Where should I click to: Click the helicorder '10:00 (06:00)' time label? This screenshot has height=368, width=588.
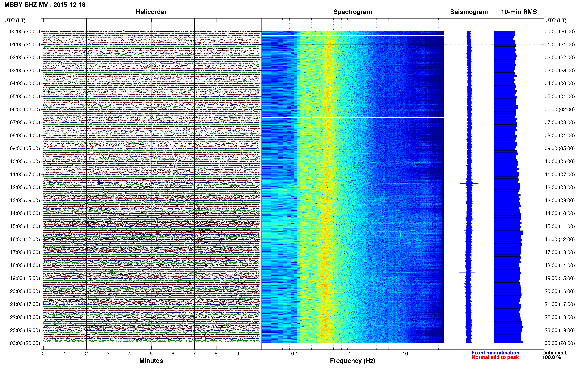(x=25, y=161)
